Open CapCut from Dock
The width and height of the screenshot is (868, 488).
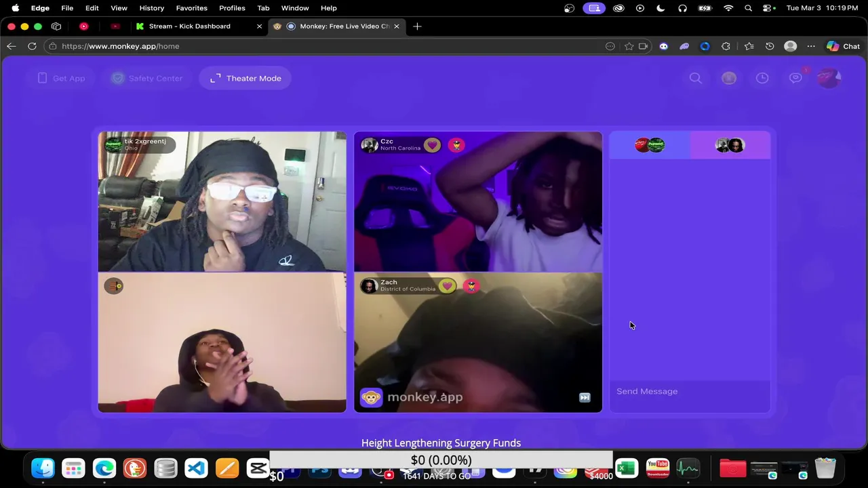tap(258, 468)
